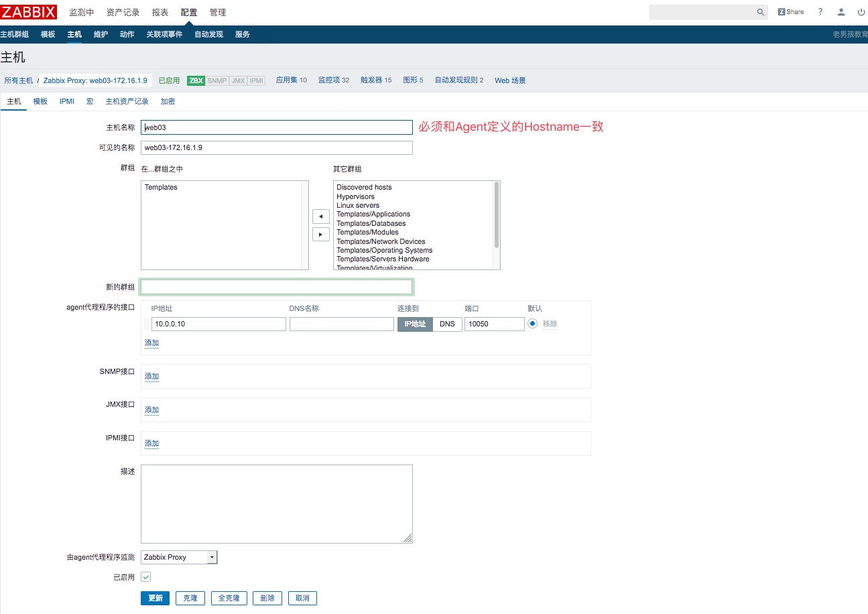The height and width of the screenshot is (614, 868).
Task: Click the ZABBIX logo
Action: pyautogui.click(x=29, y=11)
